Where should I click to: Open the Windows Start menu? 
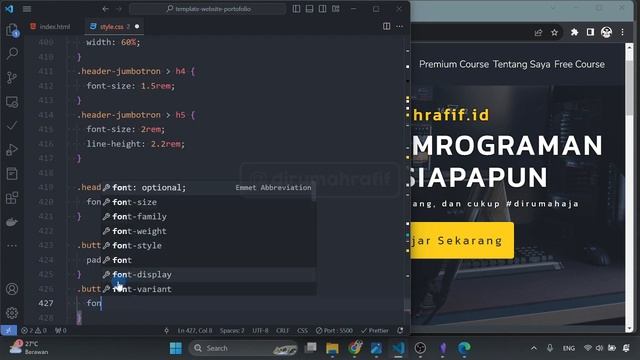[x=176, y=348]
